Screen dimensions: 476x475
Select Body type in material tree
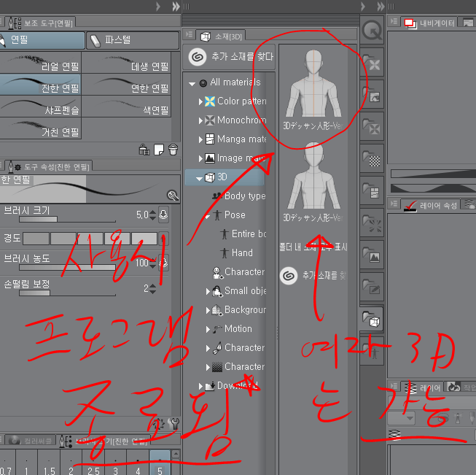(x=244, y=196)
